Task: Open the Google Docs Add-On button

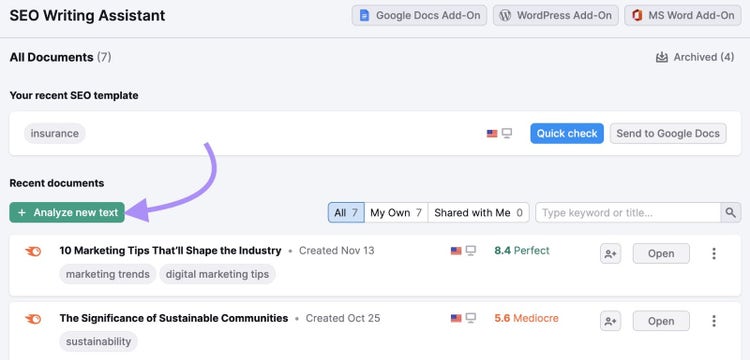Action: tap(419, 15)
